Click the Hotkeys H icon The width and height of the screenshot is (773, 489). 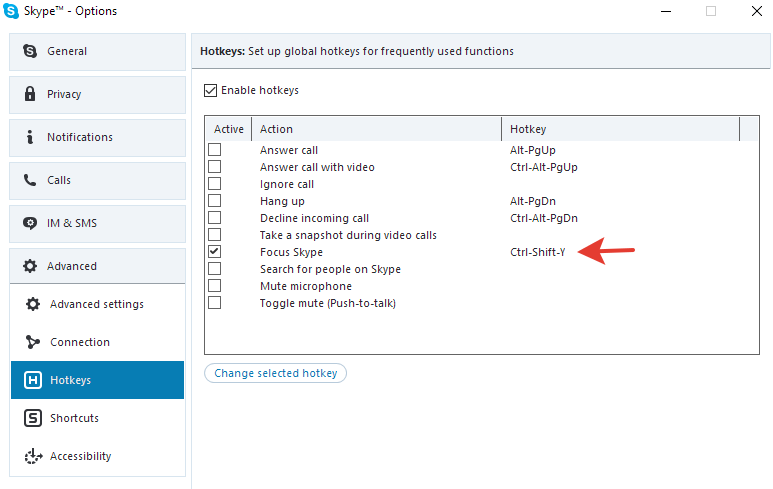pyautogui.click(x=33, y=380)
